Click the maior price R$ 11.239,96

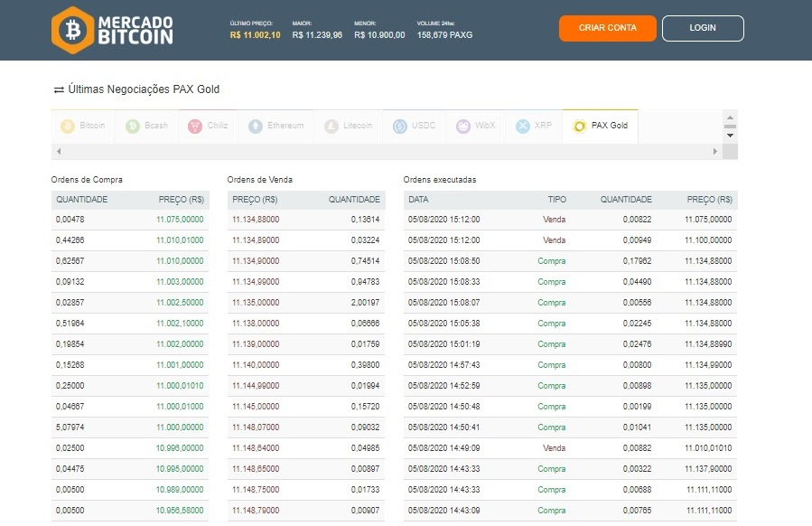317,35
